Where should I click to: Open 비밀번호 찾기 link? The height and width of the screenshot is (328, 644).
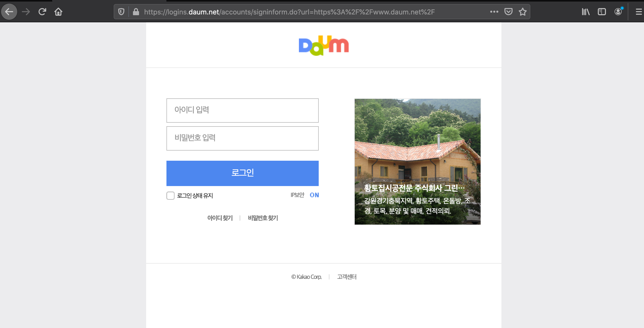click(x=263, y=218)
